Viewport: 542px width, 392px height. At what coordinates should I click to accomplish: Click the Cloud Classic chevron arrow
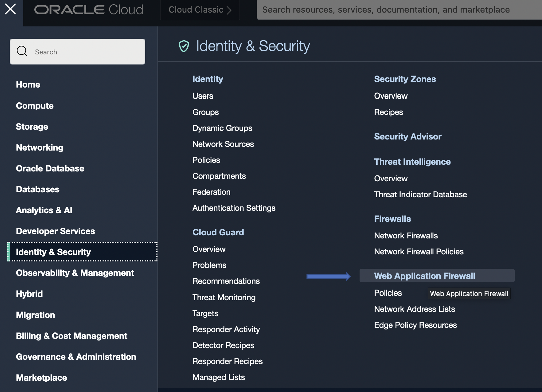click(229, 10)
